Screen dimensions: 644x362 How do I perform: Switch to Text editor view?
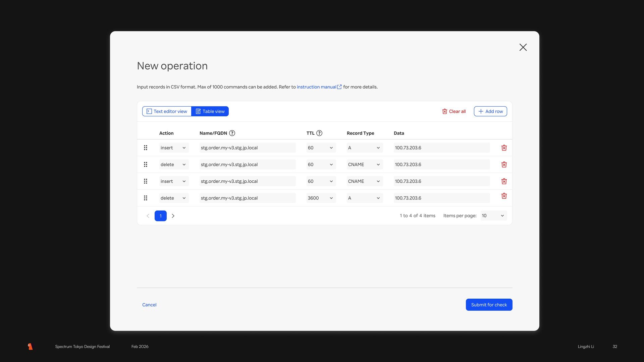[167, 111]
